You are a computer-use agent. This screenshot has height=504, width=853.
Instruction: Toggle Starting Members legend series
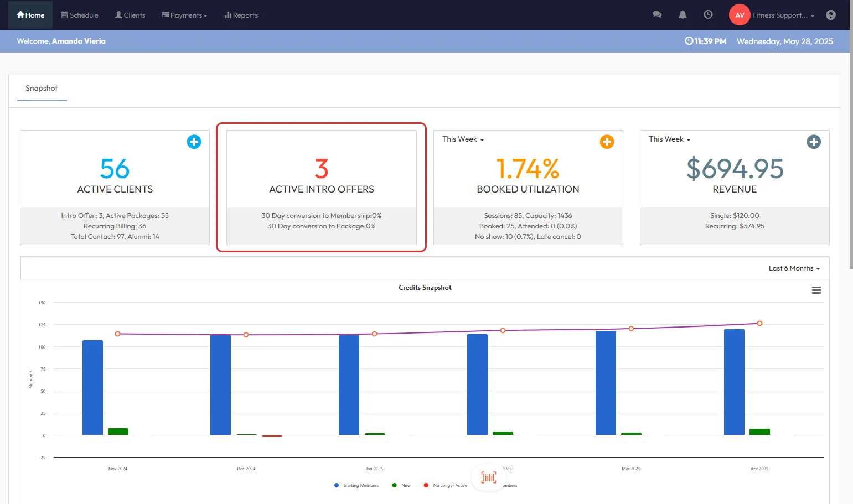coord(360,485)
